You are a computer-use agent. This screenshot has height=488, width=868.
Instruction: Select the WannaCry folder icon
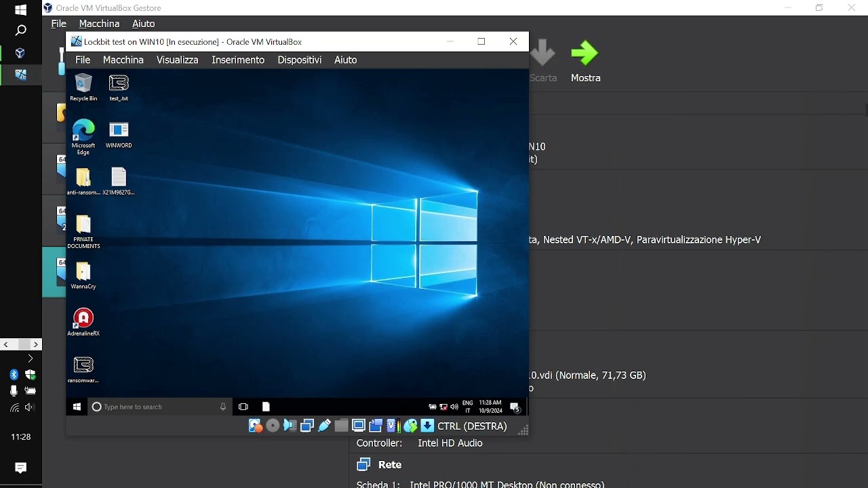(83, 276)
